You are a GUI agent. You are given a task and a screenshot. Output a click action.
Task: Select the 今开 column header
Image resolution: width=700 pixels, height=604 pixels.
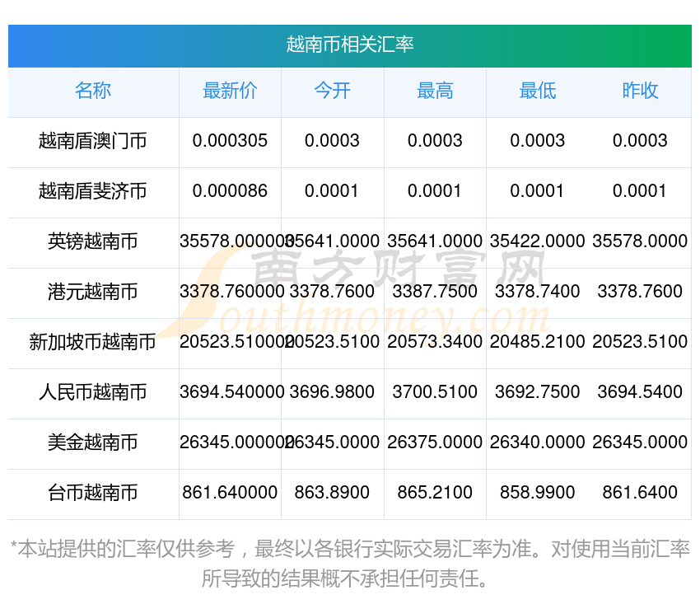[332, 91]
